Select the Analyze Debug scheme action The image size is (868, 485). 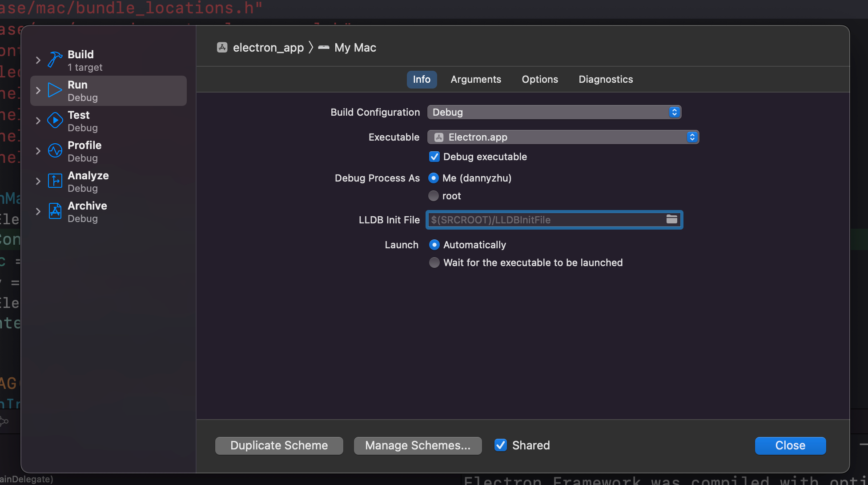tap(108, 182)
